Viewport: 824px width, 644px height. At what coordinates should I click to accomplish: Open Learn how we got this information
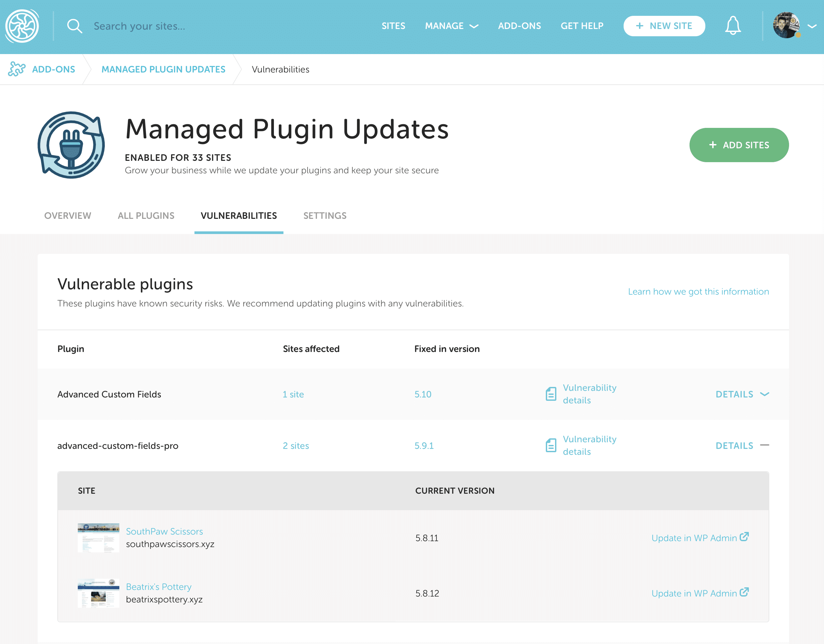point(698,292)
